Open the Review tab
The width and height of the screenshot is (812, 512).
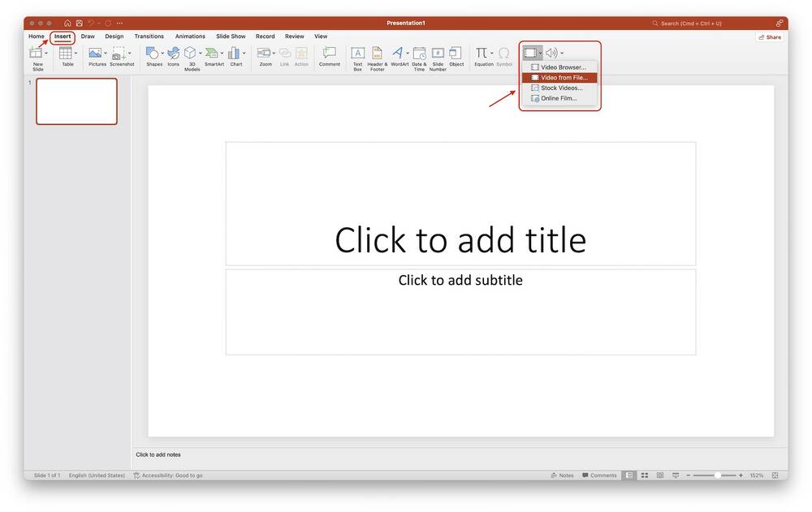[295, 37]
